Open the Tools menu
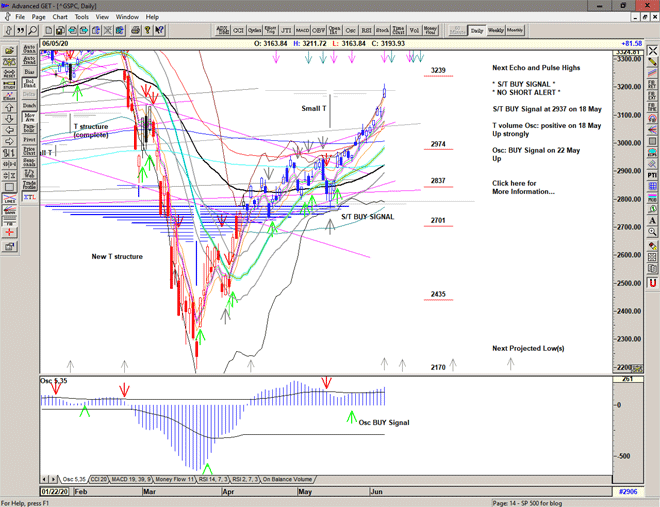Image resolution: width=660 pixels, height=507 pixels. coord(82,17)
